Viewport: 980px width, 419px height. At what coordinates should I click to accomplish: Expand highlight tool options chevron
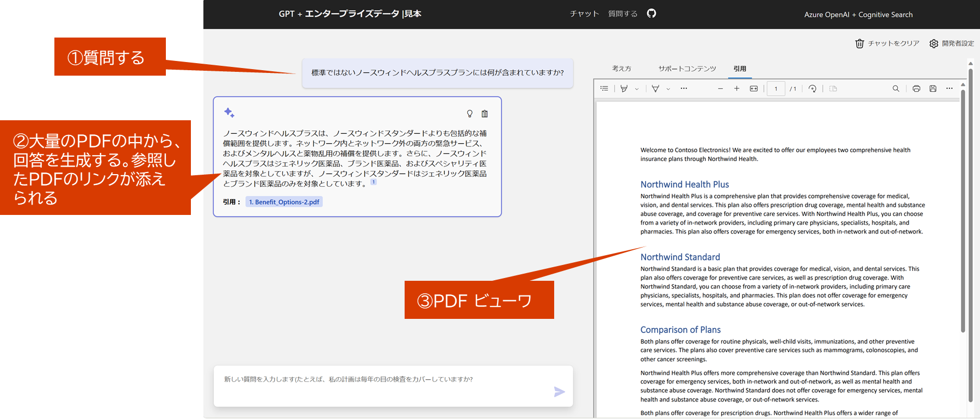[637, 89]
